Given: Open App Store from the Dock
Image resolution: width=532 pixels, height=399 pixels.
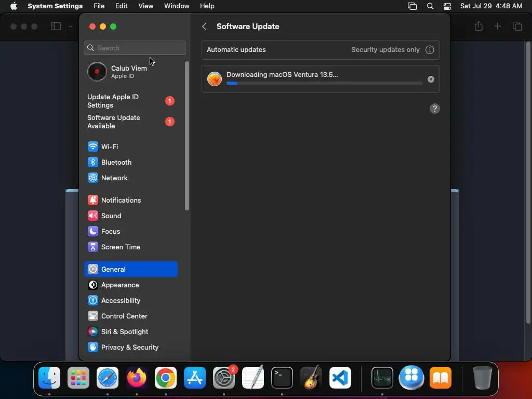Looking at the screenshot, I should (x=195, y=378).
